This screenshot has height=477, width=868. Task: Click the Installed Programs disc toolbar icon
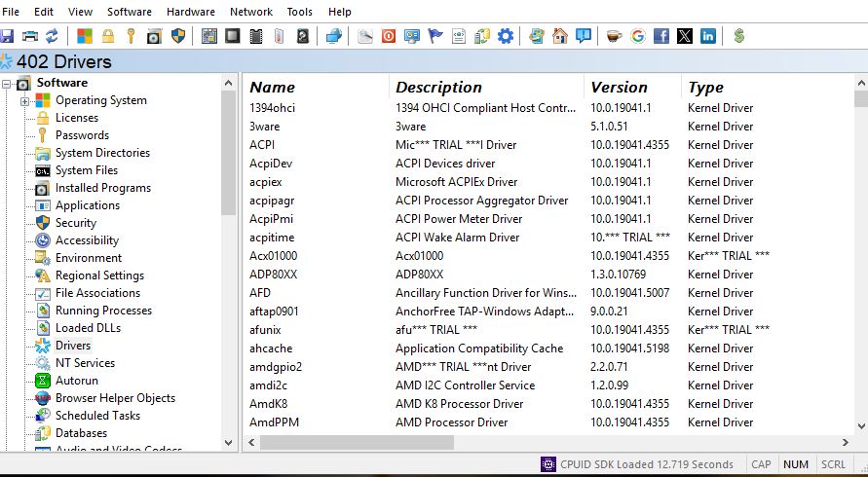tap(154, 37)
